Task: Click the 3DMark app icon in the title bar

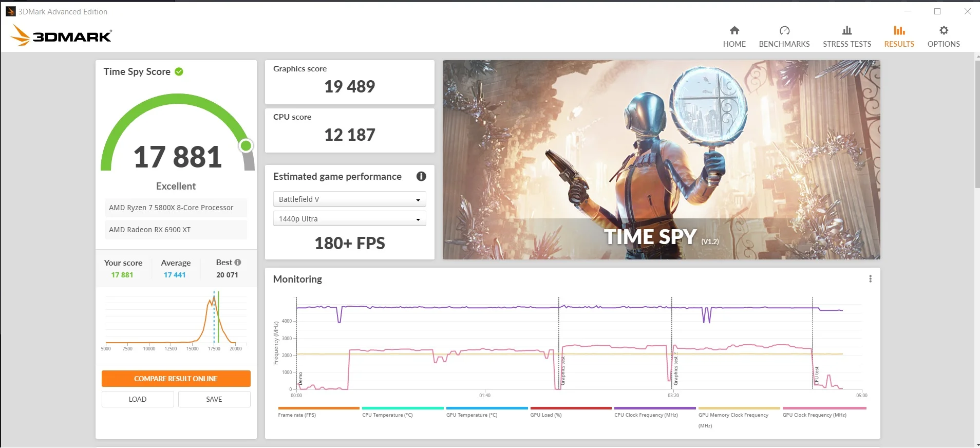Action: point(10,11)
